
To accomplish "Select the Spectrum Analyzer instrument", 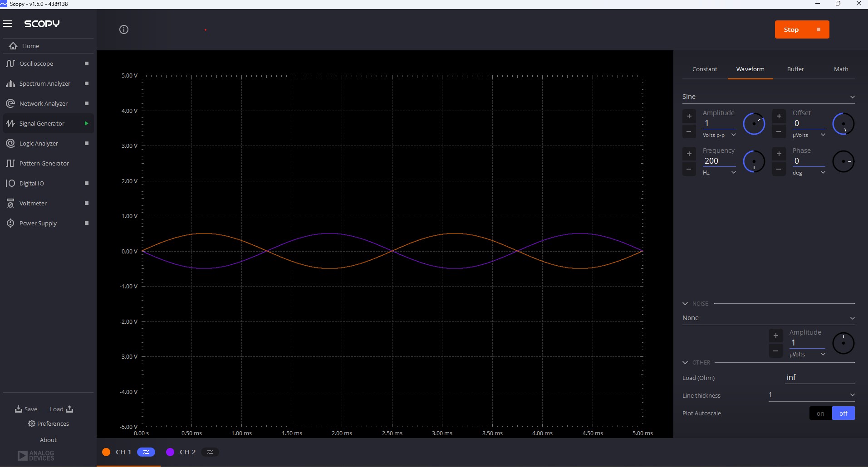I will pos(44,83).
